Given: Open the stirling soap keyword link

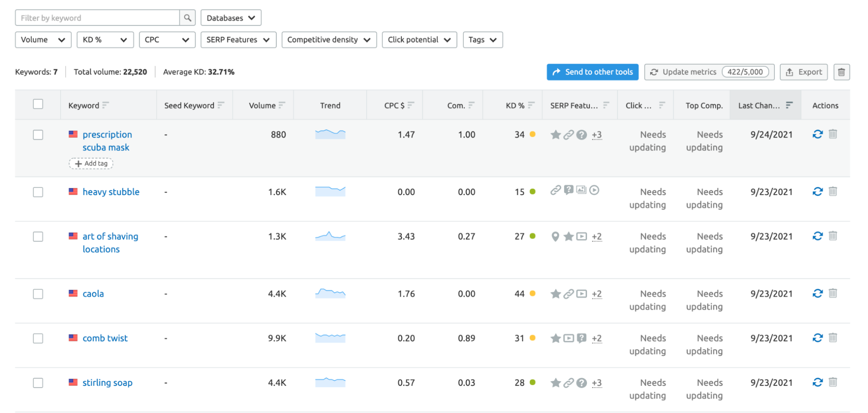Looking at the screenshot, I should click(107, 383).
